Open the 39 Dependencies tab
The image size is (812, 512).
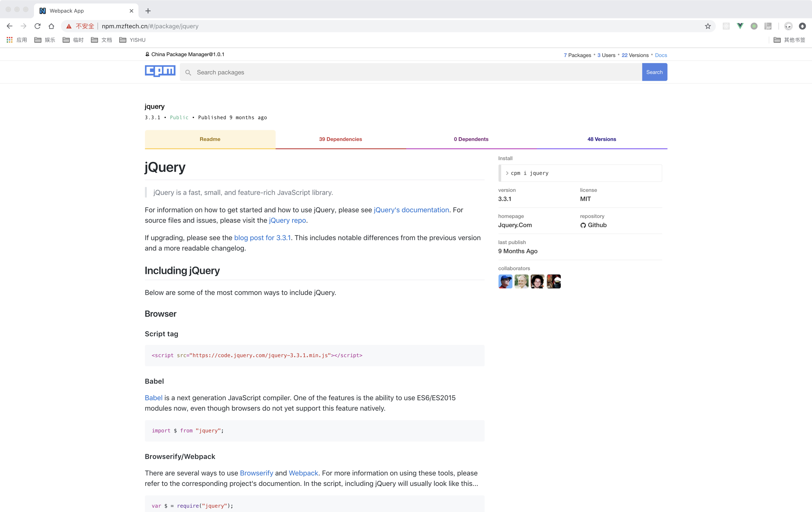pyautogui.click(x=340, y=139)
